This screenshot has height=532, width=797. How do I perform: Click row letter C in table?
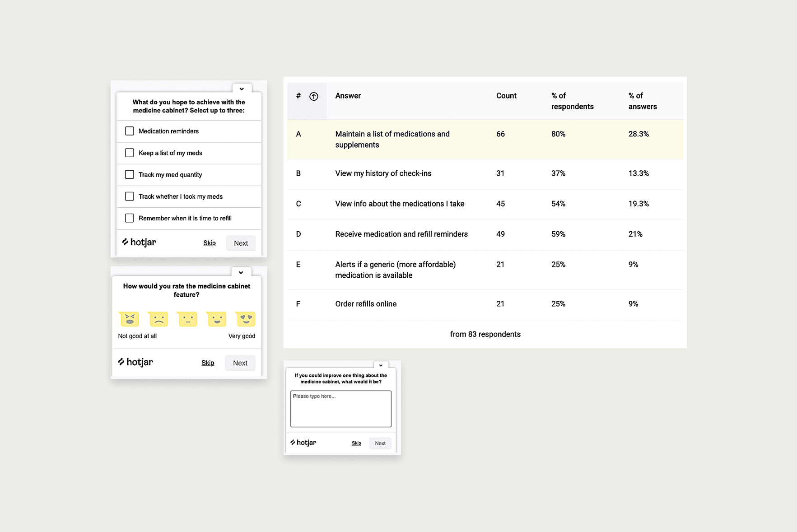(298, 204)
